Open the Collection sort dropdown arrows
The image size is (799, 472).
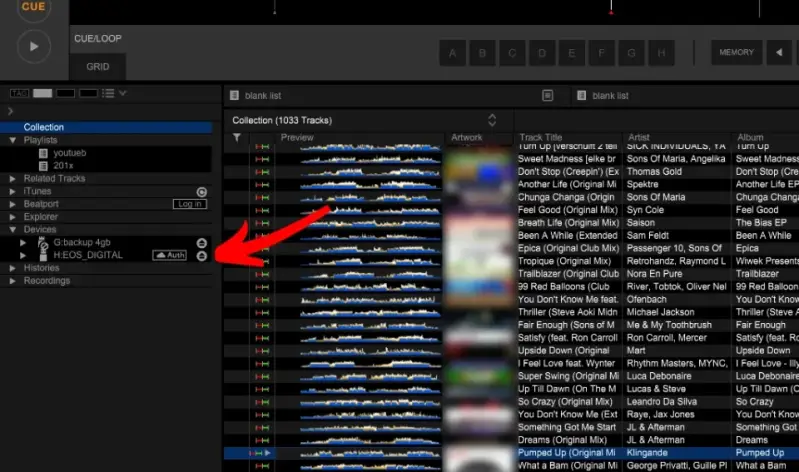click(x=491, y=120)
